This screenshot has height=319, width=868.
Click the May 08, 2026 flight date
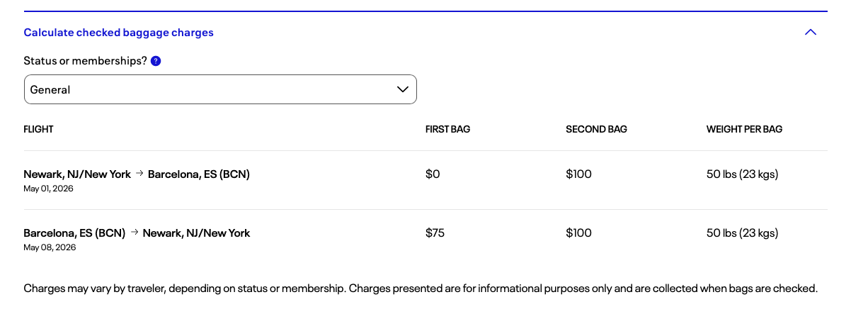coord(50,247)
